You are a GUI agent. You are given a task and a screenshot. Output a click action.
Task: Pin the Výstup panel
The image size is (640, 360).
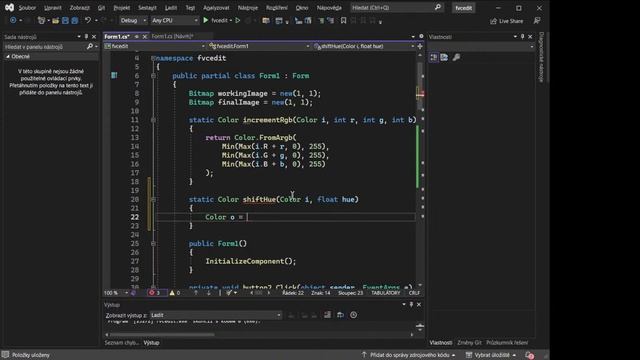click(x=411, y=304)
